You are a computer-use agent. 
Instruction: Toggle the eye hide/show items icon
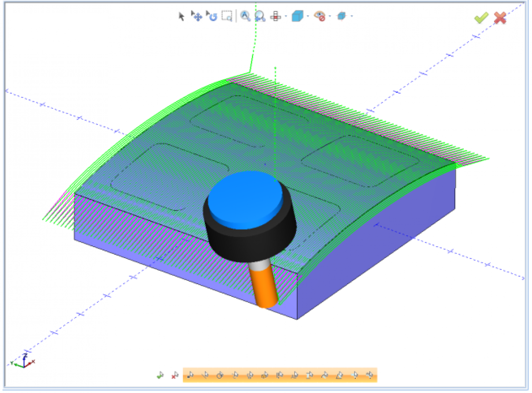click(x=320, y=16)
